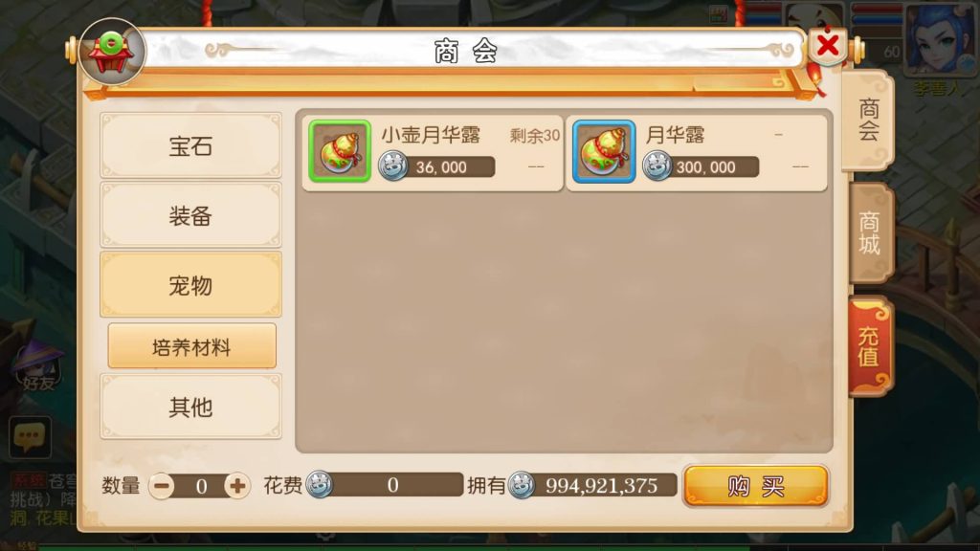The width and height of the screenshot is (980, 551).
Task: Collapse the 宠物 category
Action: tap(190, 285)
